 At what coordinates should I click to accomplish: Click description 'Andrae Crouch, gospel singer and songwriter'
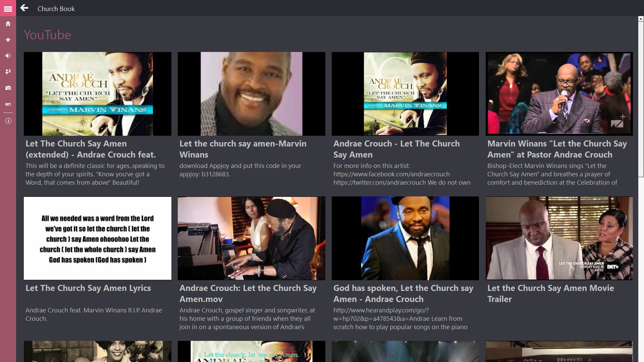pos(247,319)
